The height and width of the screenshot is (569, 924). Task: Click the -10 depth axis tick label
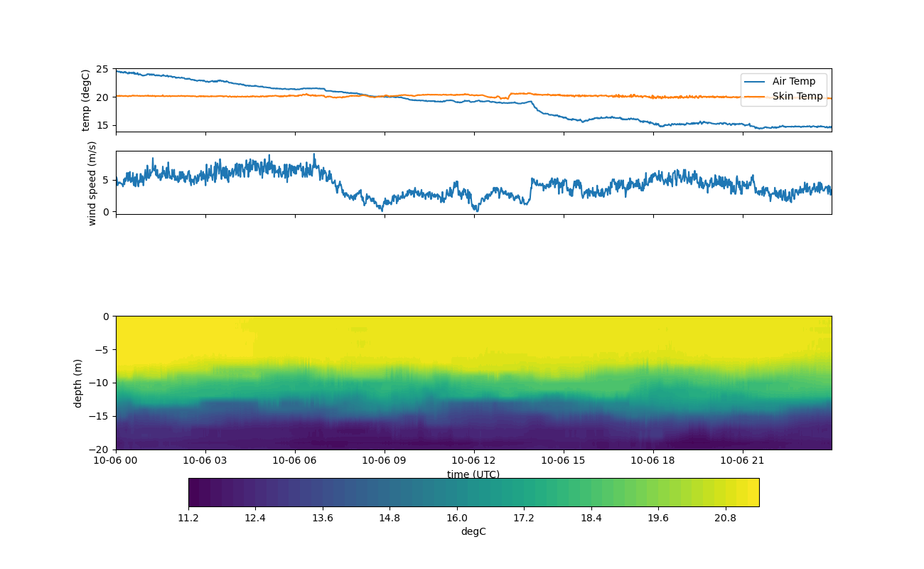101,383
